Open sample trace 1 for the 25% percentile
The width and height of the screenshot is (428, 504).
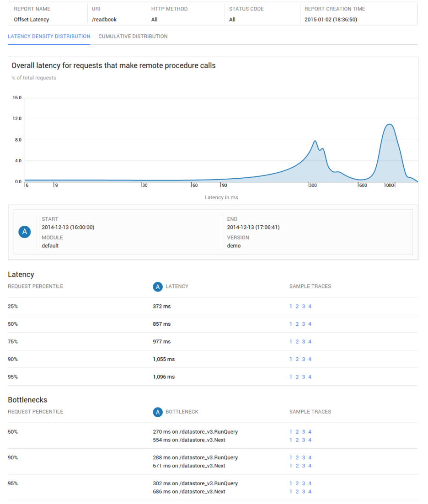(291, 306)
